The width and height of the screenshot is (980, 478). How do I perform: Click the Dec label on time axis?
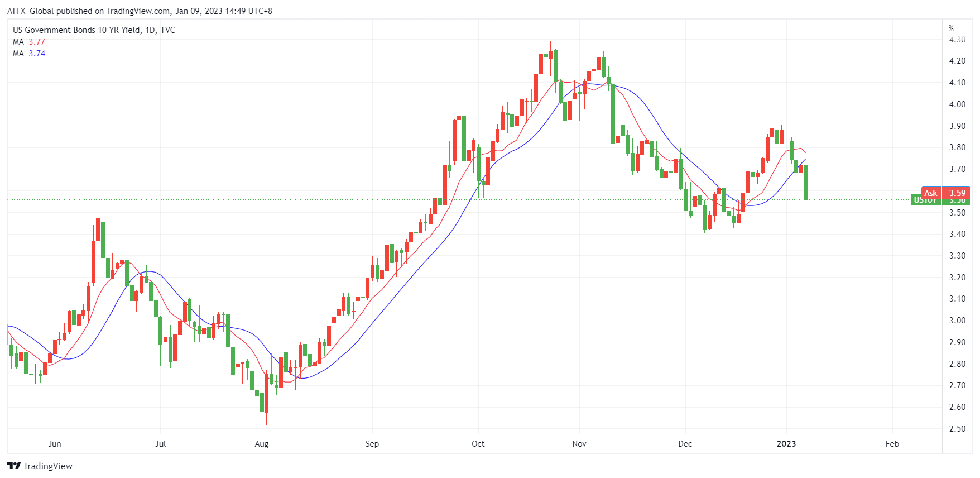[685, 444]
